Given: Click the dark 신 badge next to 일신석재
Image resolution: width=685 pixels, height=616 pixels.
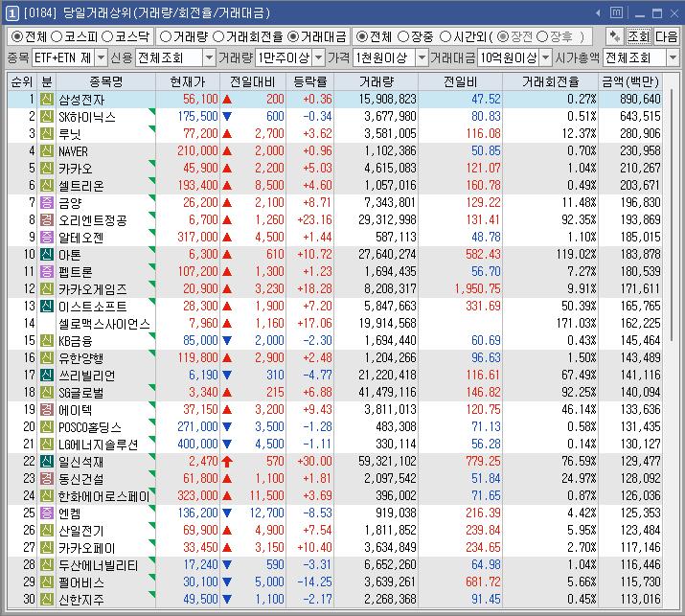Looking at the screenshot, I should click(47, 462).
